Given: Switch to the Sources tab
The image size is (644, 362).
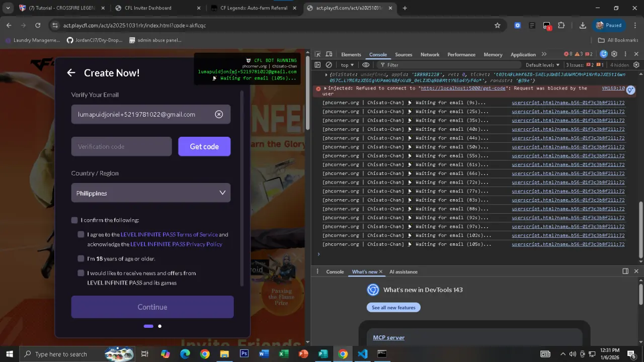Looking at the screenshot, I should pos(404,54).
